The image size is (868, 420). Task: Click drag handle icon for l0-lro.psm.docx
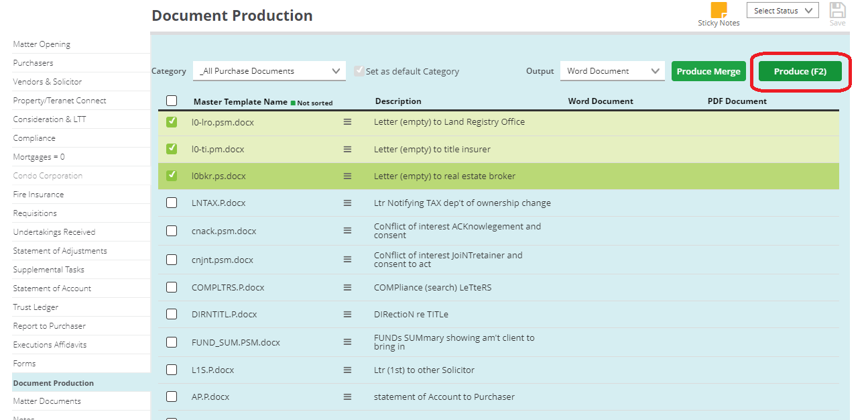(347, 122)
